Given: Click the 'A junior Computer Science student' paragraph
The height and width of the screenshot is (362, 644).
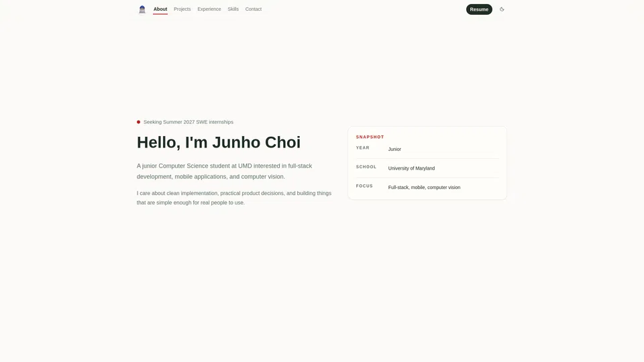Looking at the screenshot, I should pos(224,171).
